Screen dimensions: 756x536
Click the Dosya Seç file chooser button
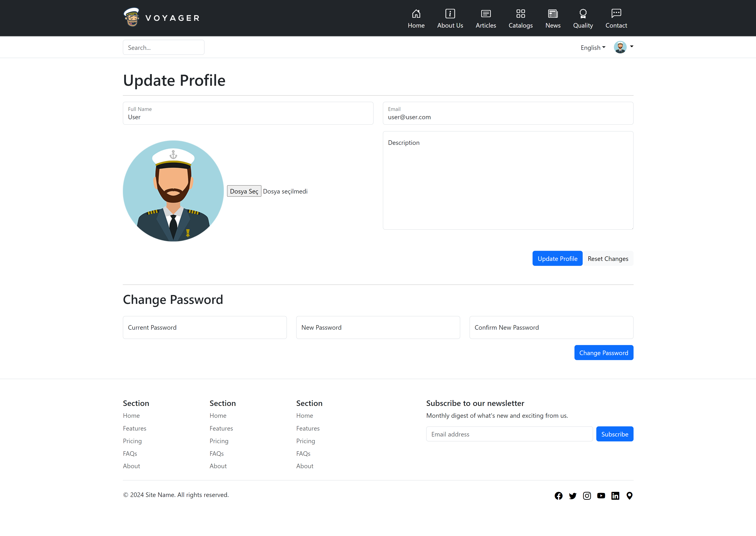point(244,191)
